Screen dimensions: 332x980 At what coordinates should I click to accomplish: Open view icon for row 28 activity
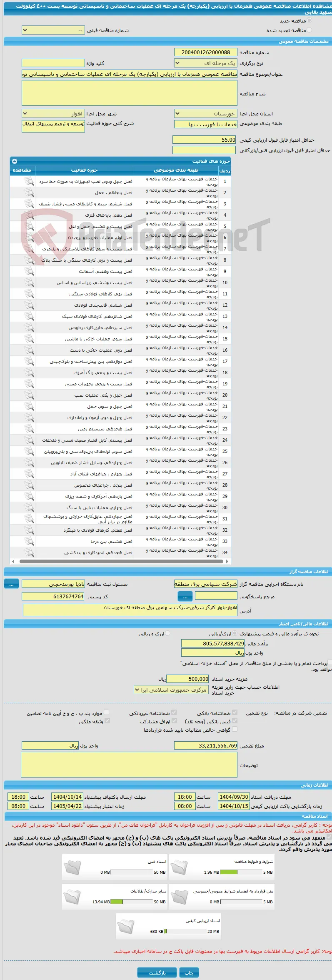[x=29, y=485]
